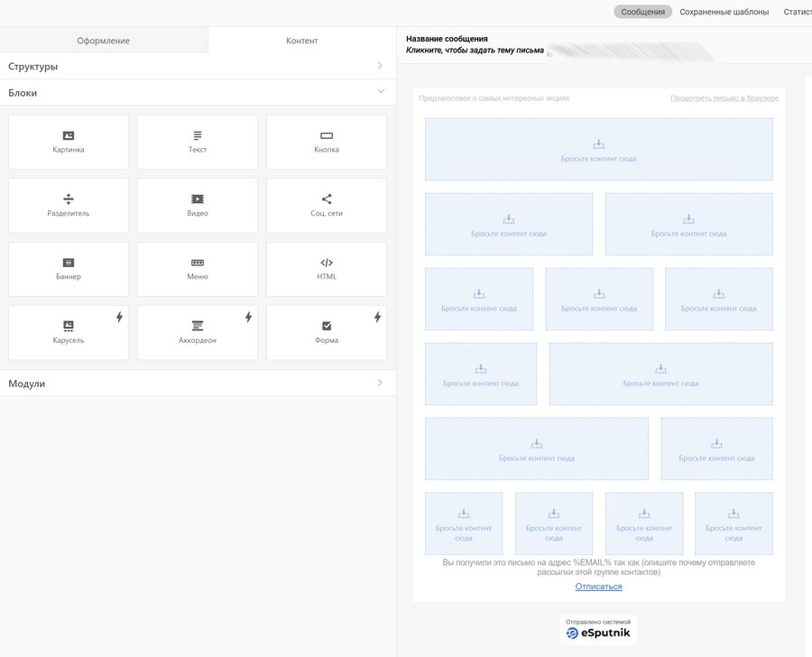This screenshot has width=812, height=657.
Task: Open Посмотреть письмо в браузере link
Action: (724, 98)
